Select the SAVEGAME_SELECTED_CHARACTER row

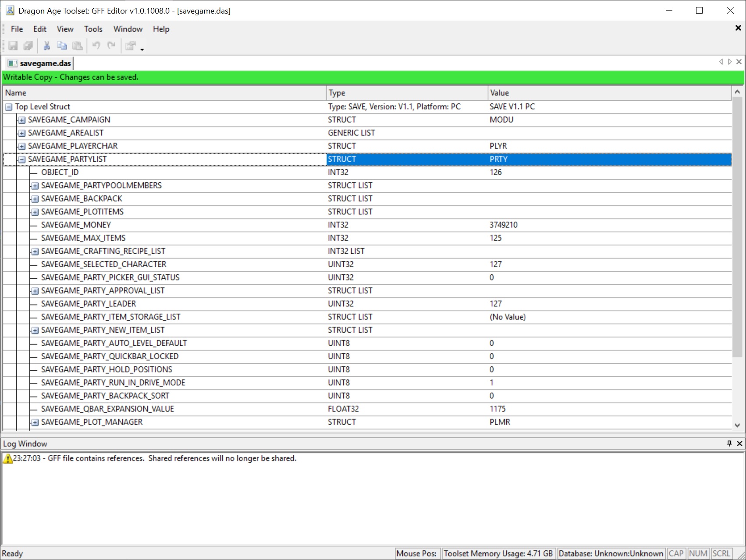point(367,264)
